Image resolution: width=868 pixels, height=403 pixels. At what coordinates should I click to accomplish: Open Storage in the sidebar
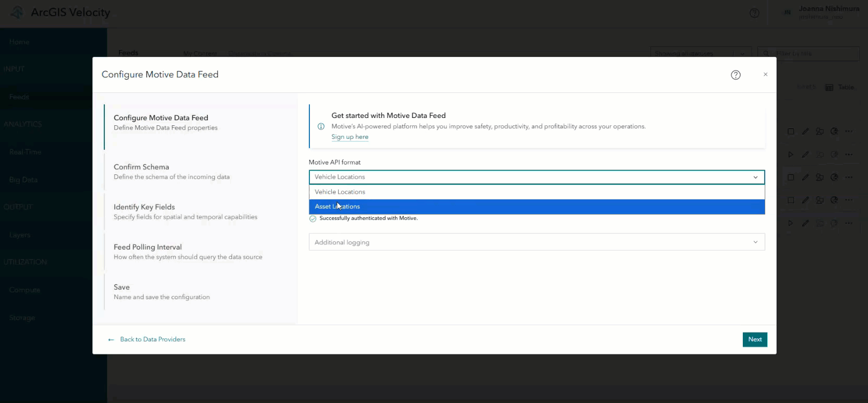click(x=22, y=317)
